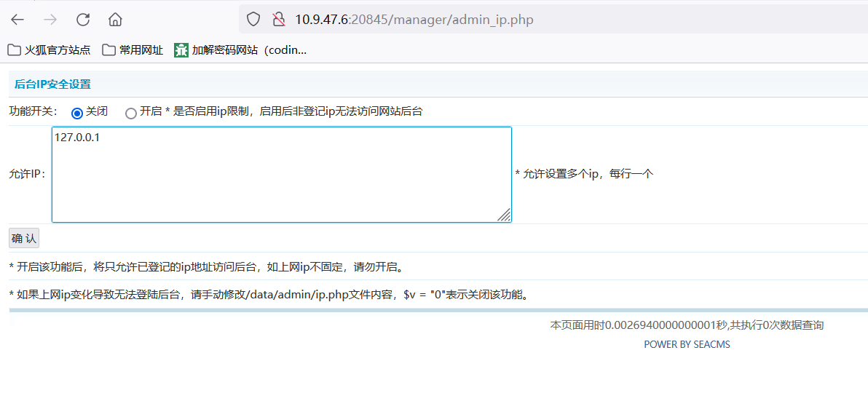Screen dimensions: 868x401
Task: Open the POWER BY SEACMS link
Action: (x=687, y=344)
